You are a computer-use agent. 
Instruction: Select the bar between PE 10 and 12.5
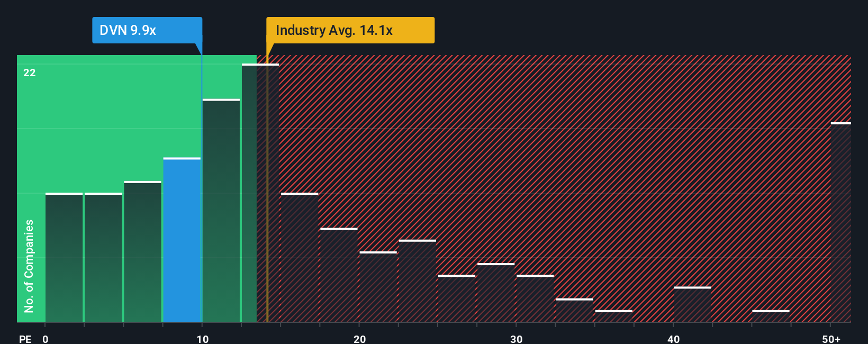[221, 211]
